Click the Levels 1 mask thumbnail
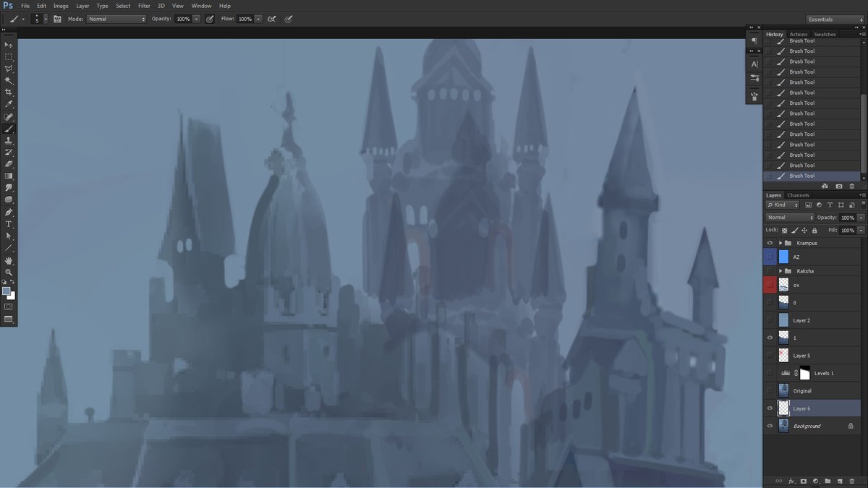The image size is (868, 488). (804, 373)
